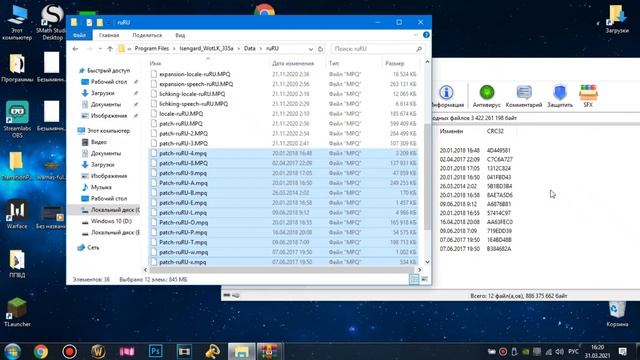Sort WinRAR list by CRC32 column
The width and height of the screenshot is (640, 360).
click(x=495, y=131)
